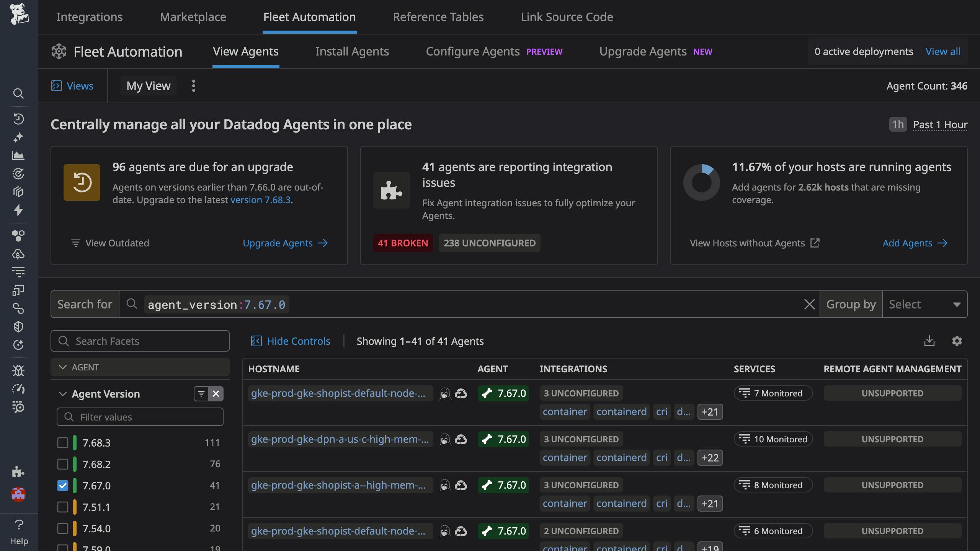Click the Security shield icon in sidebar
This screenshot has width=980, height=551.
[x=19, y=326]
